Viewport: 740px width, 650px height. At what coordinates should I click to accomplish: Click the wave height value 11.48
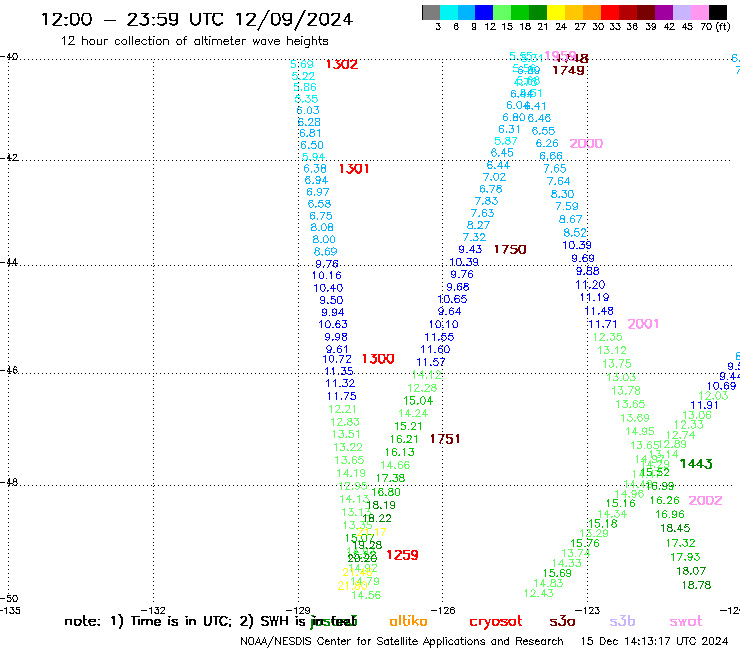[x=599, y=311]
